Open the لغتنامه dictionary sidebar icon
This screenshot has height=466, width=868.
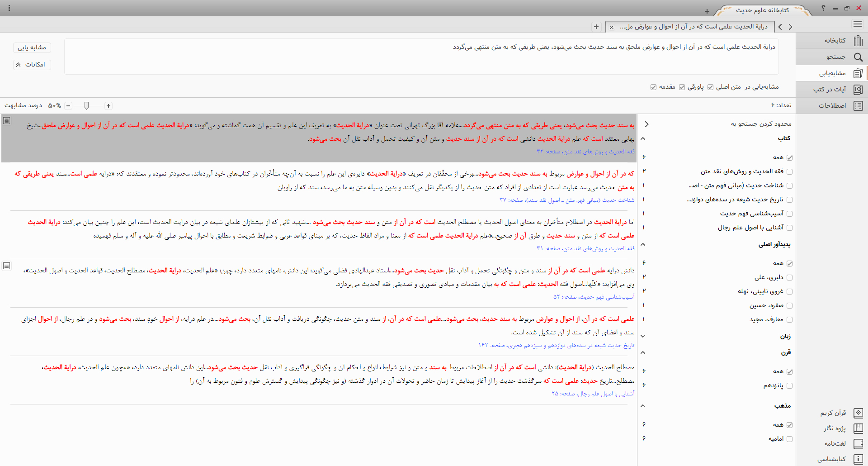[858, 444]
